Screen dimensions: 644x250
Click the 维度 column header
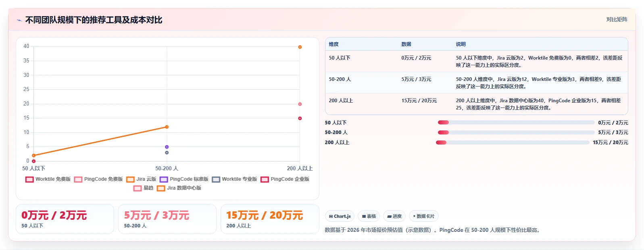pyautogui.click(x=333, y=44)
